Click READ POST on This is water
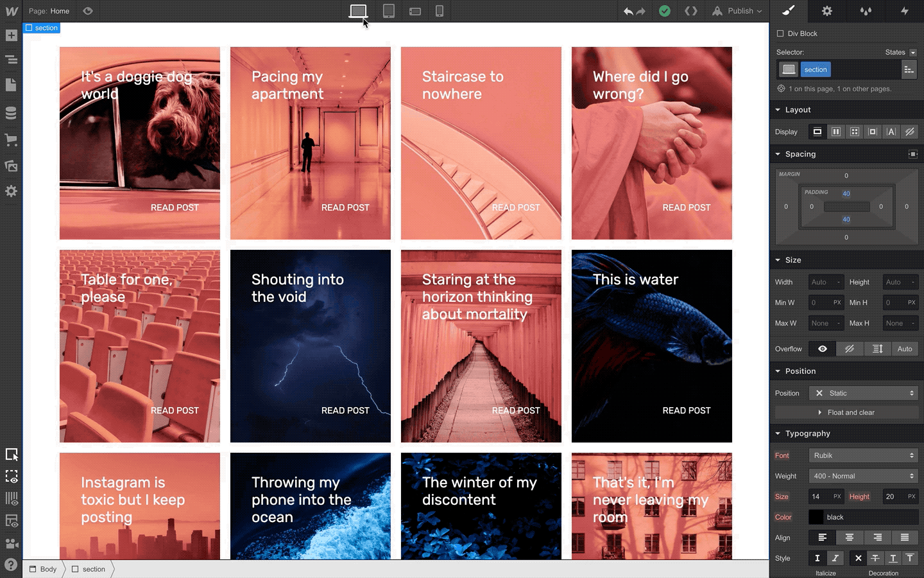 point(687,410)
